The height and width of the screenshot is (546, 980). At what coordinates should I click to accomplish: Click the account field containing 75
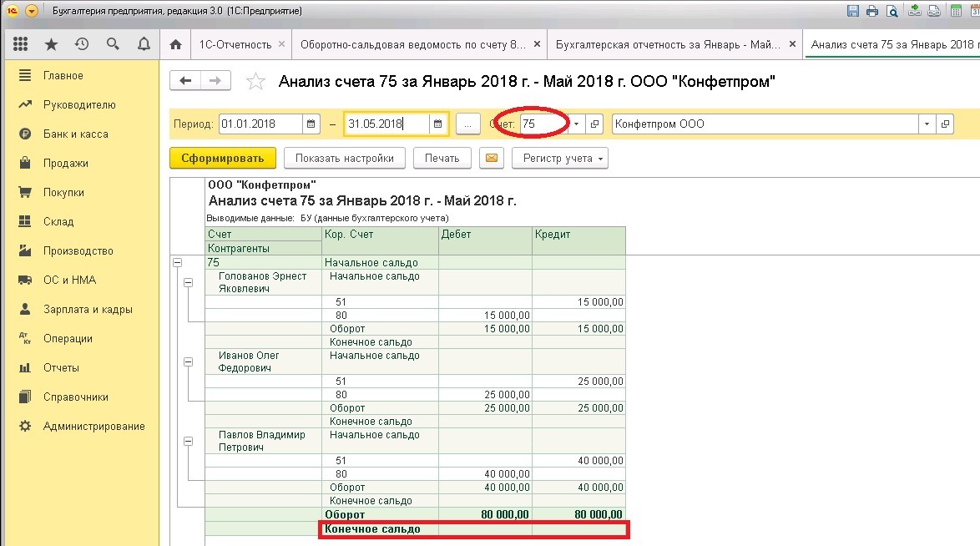click(544, 124)
